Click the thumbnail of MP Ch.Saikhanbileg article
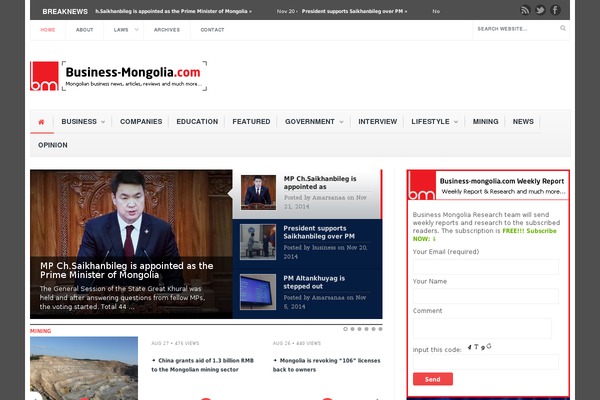The width and height of the screenshot is (600, 400). tap(258, 192)
